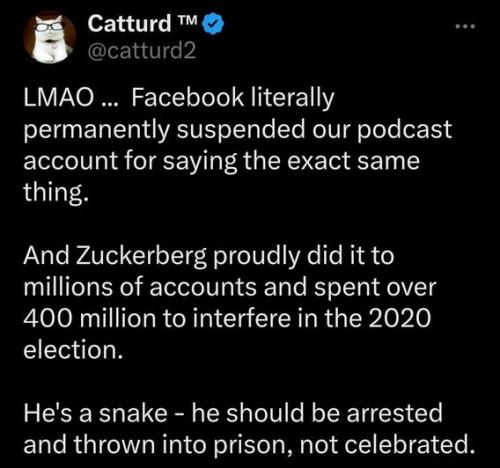The image size is (500, 468).
Task: Click the word Facebook in the tweet
Action: click(x=188, y=98)
